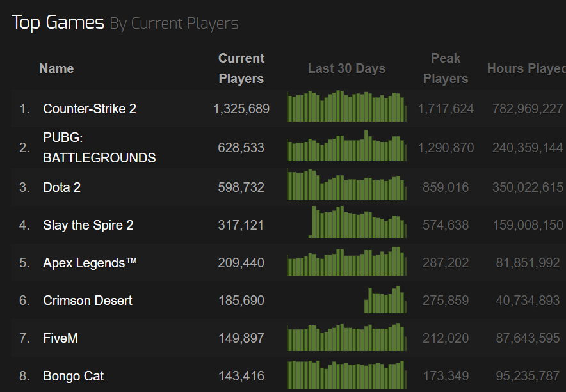Image resolution: width=566 pixels, height=392 pixels.
Task: Click Counter-Strike 2's 30-day bar chart
Action: [x=346, y=106]
